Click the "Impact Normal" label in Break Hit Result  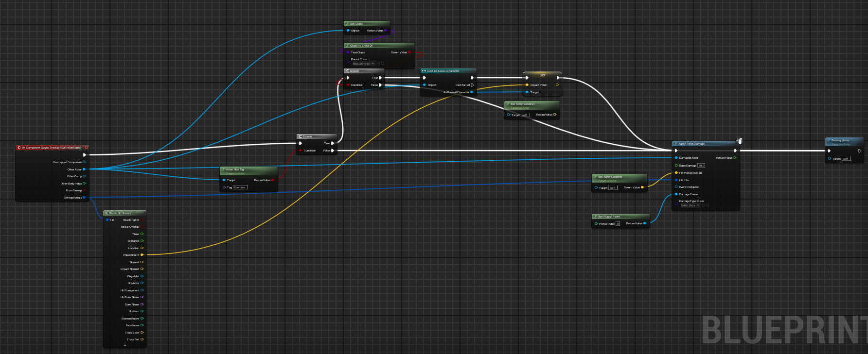pos(129,269)
